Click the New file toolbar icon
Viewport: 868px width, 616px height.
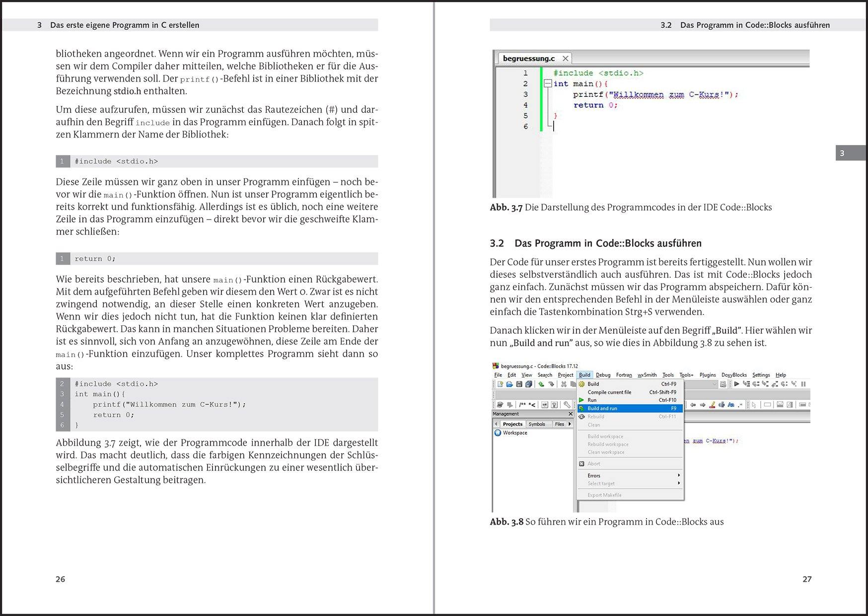pyautogui.click(x=501, y=384)
